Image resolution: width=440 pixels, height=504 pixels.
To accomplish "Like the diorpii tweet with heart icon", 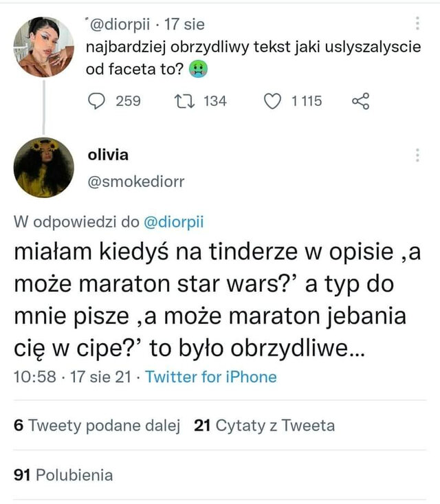I will point(272,101).
